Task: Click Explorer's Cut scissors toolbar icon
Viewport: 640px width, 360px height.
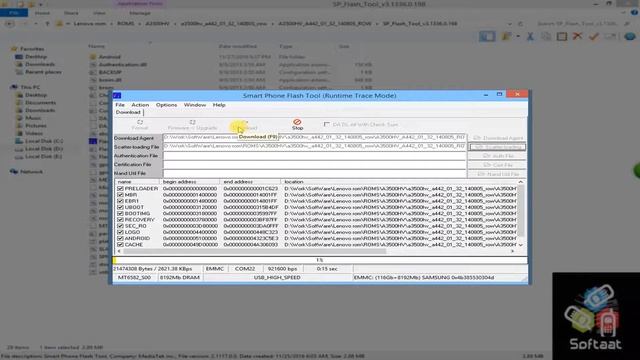Action: 530,37
